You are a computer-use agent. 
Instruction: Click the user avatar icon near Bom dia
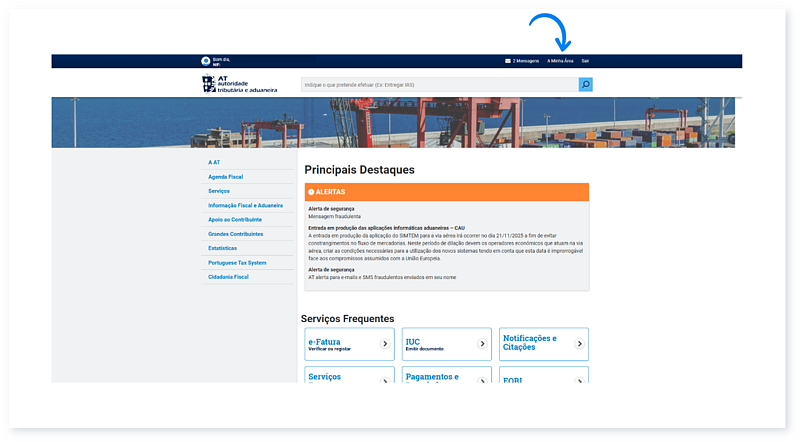coord(205,61)
